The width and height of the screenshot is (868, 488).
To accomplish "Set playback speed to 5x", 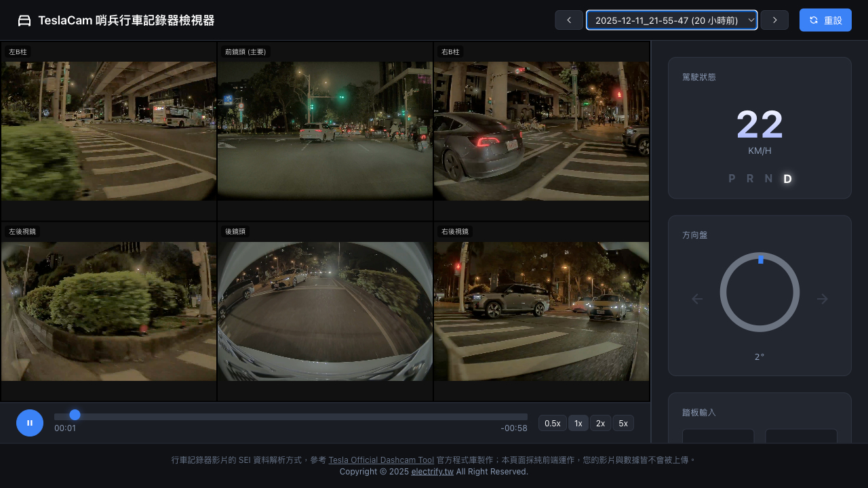I will [623, 423].
